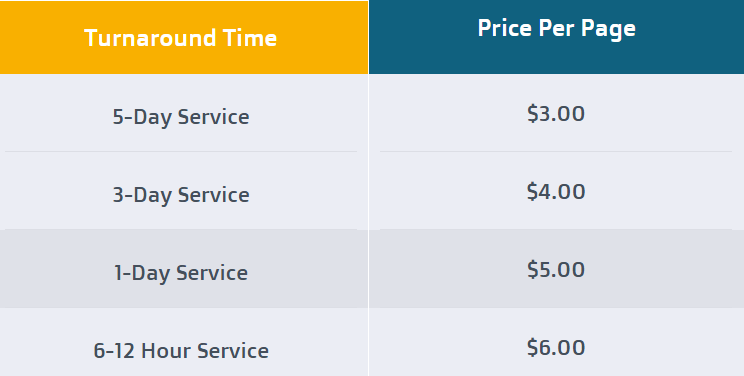The height and width of the screenshot is (376, 744).
Task: Pick the $5.00 price value
Action: tap(556, 270)
